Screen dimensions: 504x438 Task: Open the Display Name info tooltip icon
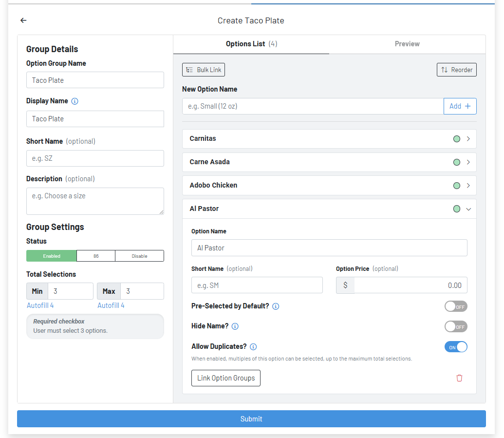pos(75,101)
